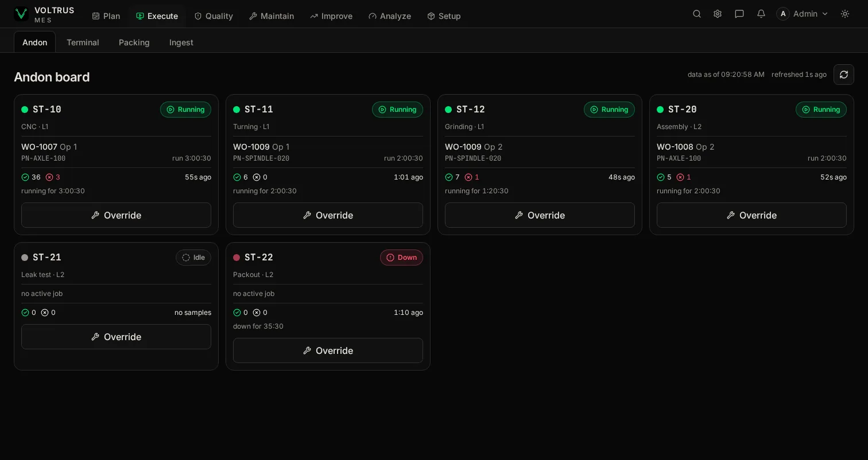Open the notifications bell icon
Viewport: 868px width, 460px height.
[761, 14]
